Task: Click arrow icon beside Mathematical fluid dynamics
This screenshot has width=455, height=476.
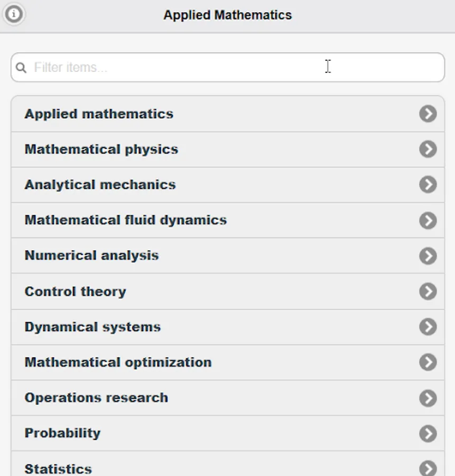Action: pyautogui.click(x=428, y=221)
